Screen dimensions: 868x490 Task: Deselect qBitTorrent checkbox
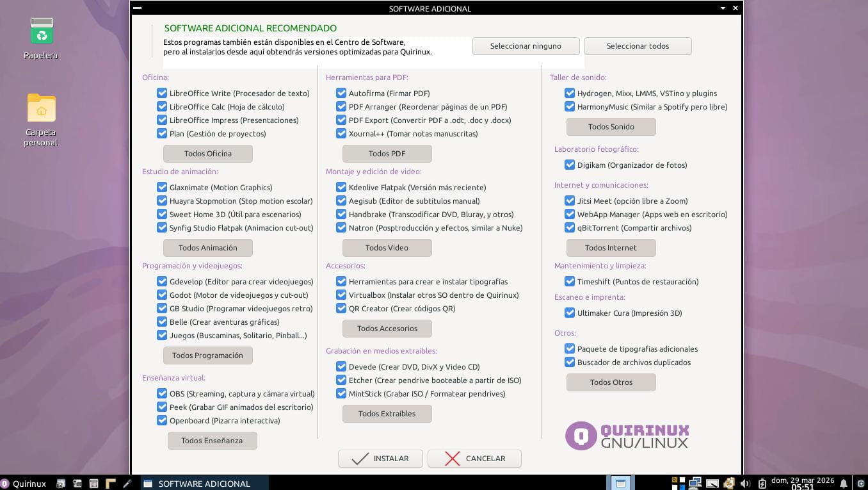coord(570,228)
